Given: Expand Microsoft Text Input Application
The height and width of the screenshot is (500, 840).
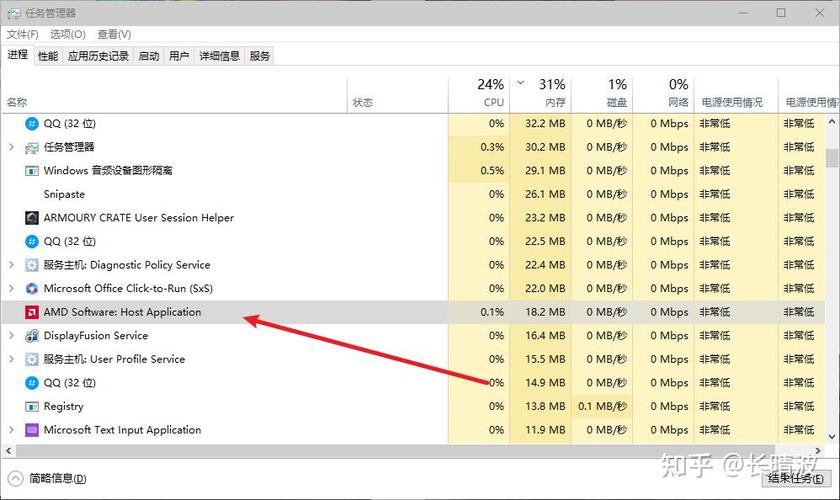Looking at the screenshot, I should [11, 430].
